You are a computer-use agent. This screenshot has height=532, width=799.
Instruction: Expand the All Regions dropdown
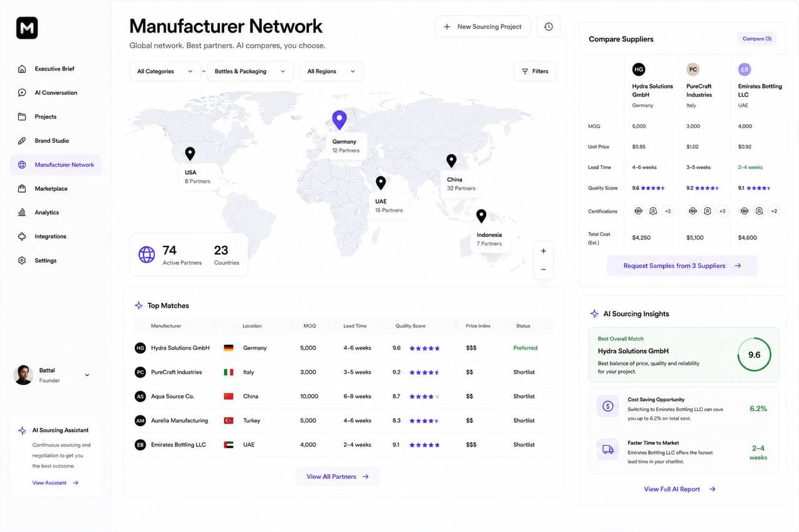331,71
